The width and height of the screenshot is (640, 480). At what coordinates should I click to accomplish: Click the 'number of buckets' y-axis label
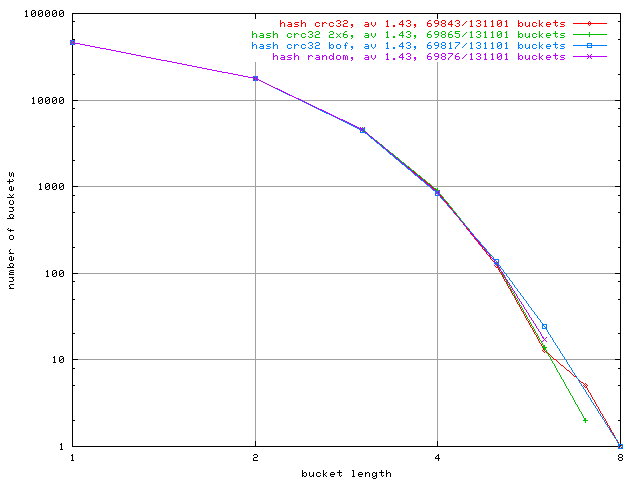[11, 231]
